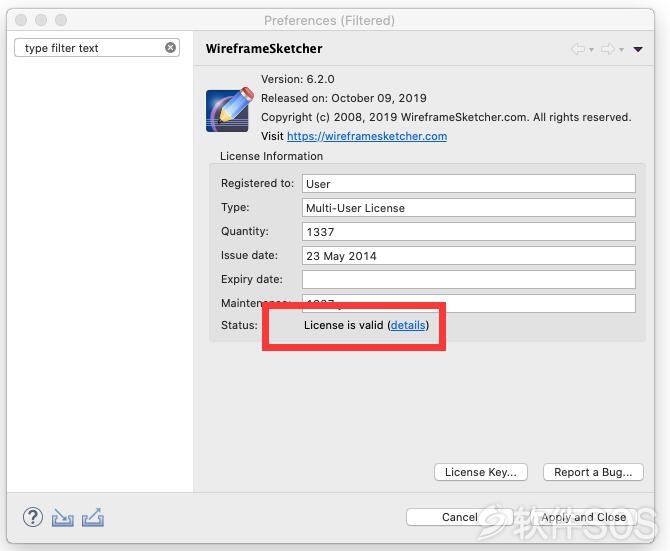
Task: Click the Type field showing Multi-User License
Action: coord(469,208)
